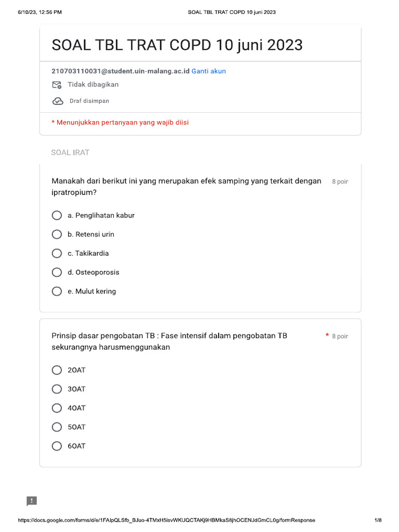This screenshot has width=399, height=532.
Task: Click the draft saved cloud icon
Action: [58, 101]
